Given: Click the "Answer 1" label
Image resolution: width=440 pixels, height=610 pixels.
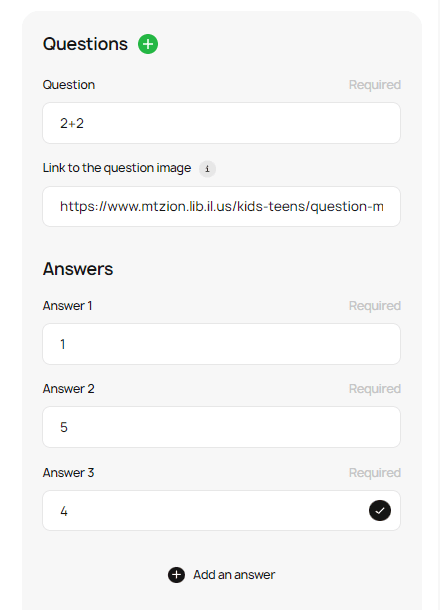Looking at the screenshot, I should (x=67, y=306).
